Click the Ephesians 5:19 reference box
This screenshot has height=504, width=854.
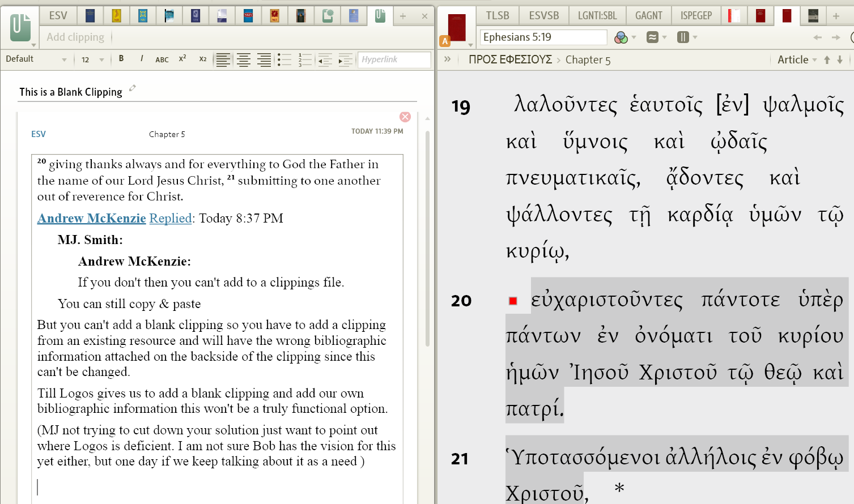pyautogui.click(x=543, y=37)
